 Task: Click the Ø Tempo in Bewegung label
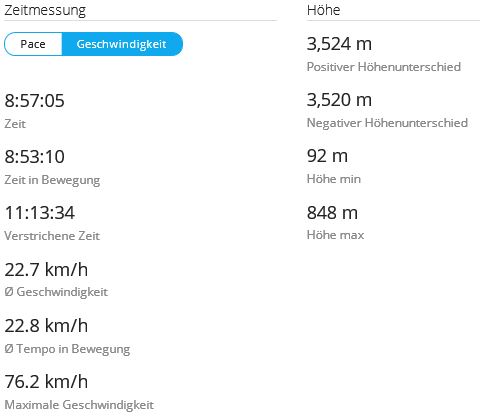coord(67,349)
